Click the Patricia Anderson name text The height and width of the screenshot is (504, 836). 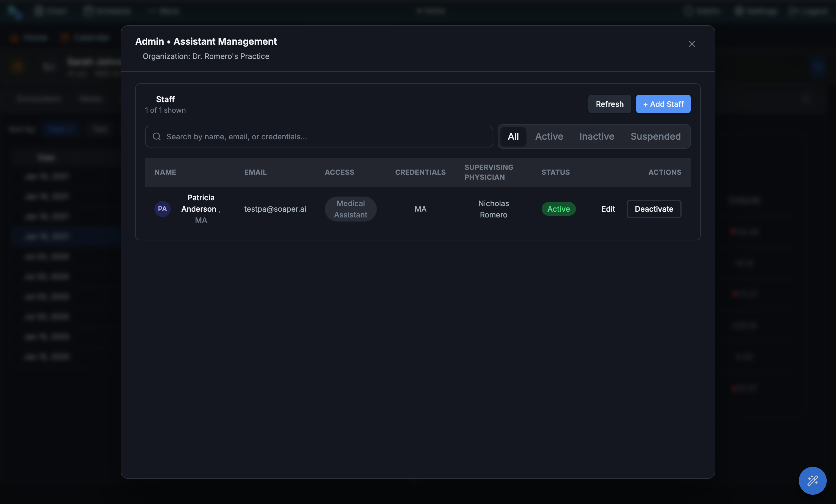[201, 203]
